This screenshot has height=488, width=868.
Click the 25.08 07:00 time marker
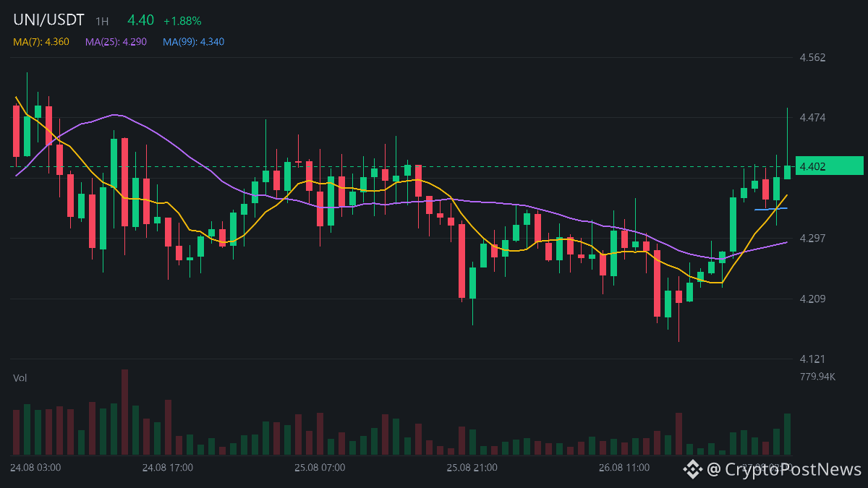coord(320,468)
